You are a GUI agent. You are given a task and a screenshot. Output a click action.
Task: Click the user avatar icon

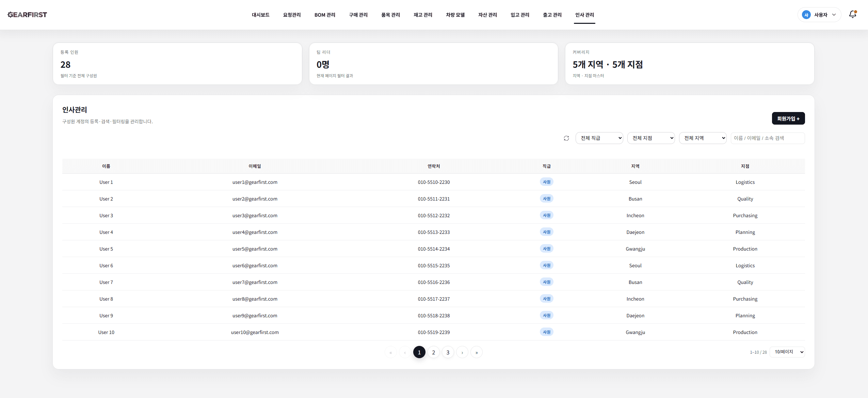[806, 15]
